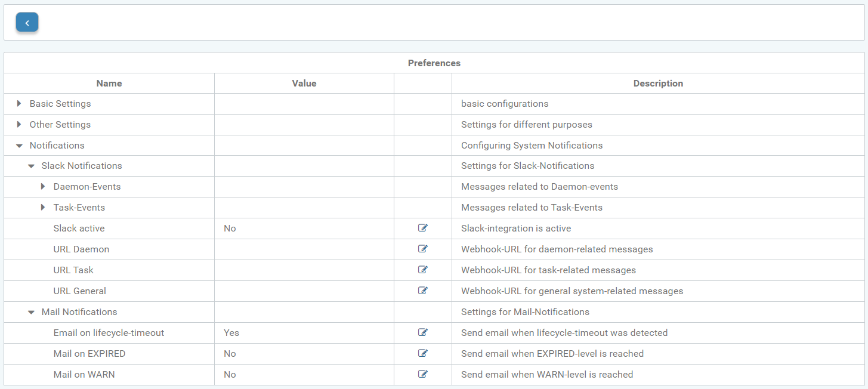
Task: Collapse the Mail Notifications subsection
Action: click(31, 312)
